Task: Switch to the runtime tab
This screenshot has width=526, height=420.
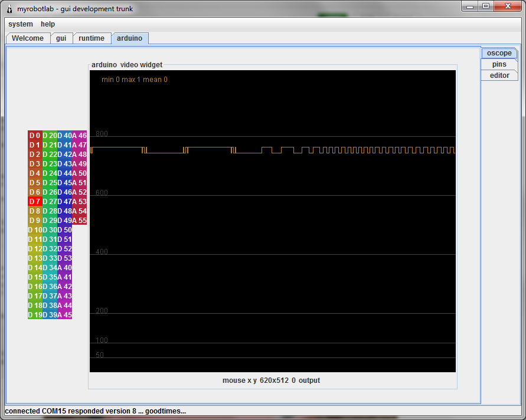Action: pos(92,38)
